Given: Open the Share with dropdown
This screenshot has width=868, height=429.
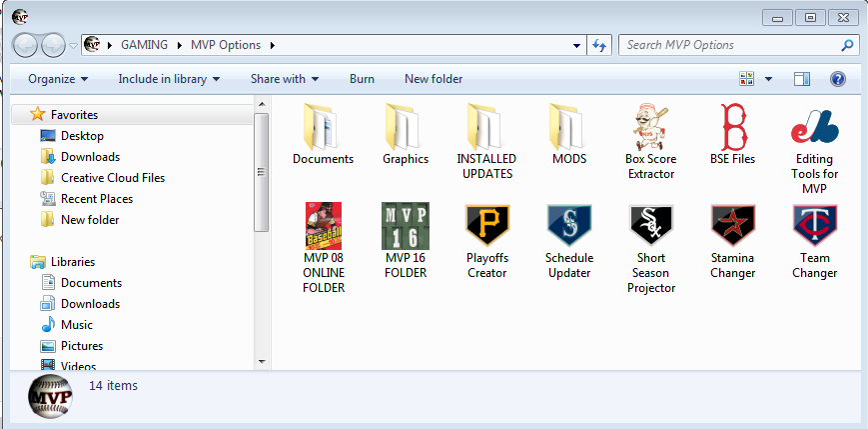Looking at the screenshot, I should point(285,79).
